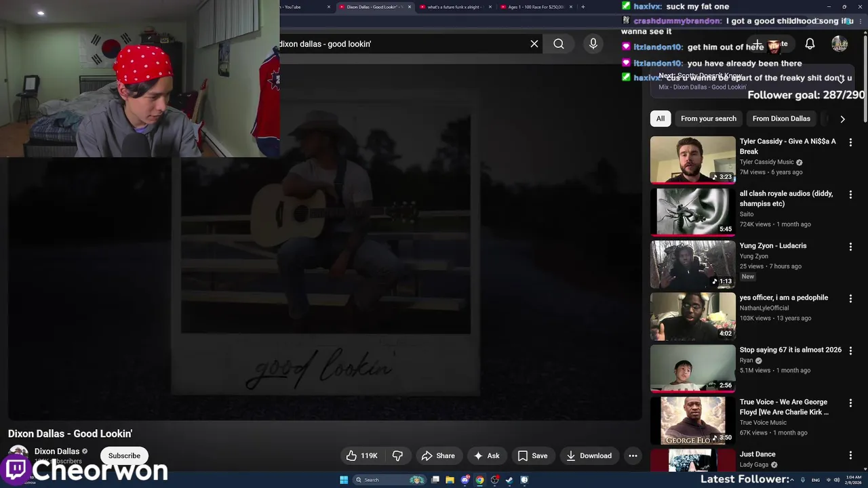The image size is (868, 488).
Task: Click True Voice Music channel name
Action: point(763,422)
